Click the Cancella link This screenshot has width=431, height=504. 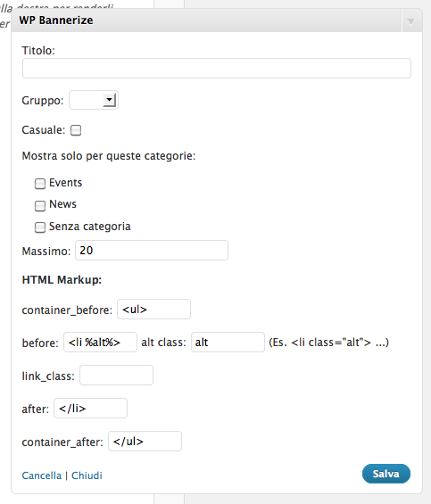coord(41,475)
